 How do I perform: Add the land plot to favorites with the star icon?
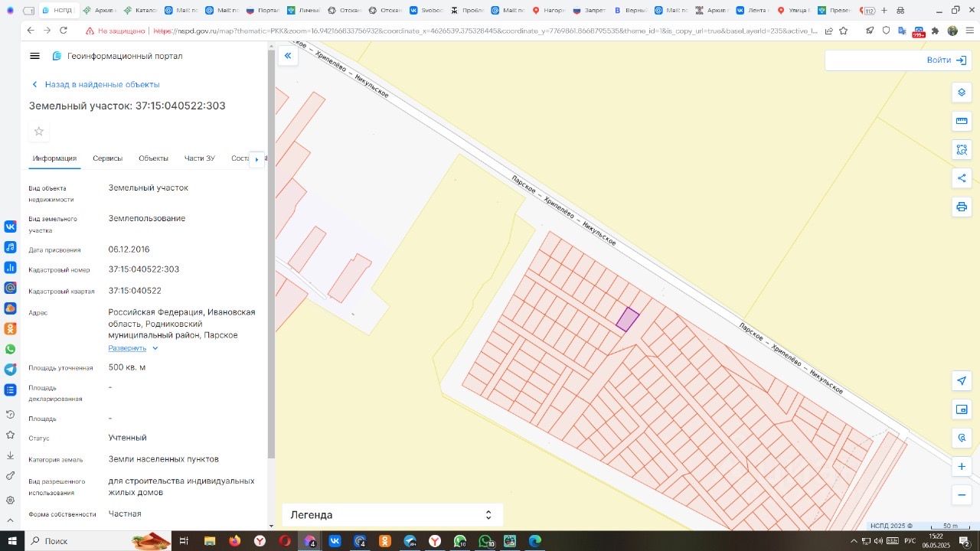(39, 131)
